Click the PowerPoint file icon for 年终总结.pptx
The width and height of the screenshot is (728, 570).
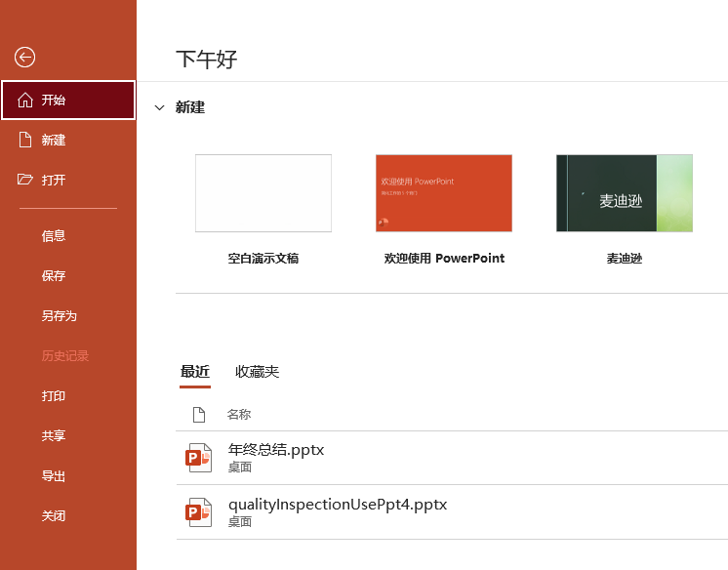pyautogui.click(x=199, y=458)
